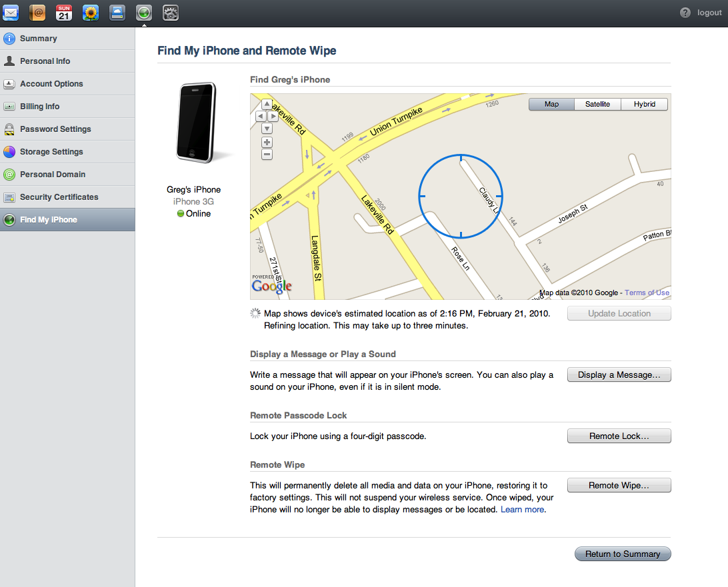Screen dimensions: 728x587
Task: Zoom out on the map
Action: point(267,154)
